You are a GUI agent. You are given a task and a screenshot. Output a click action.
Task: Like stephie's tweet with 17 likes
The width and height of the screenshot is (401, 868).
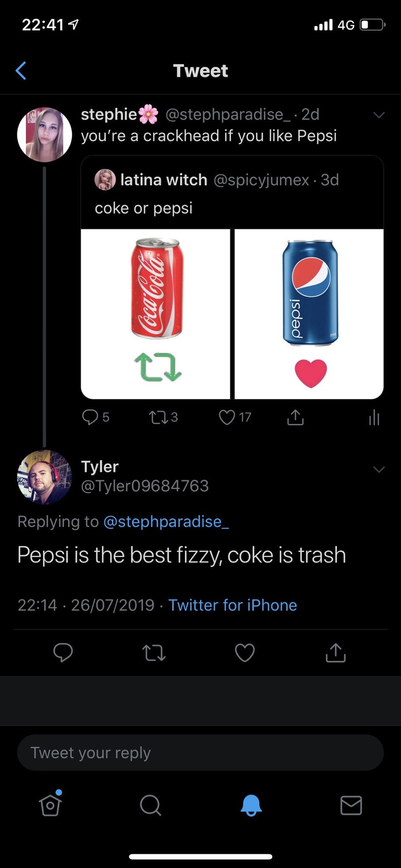pos(227,418)
